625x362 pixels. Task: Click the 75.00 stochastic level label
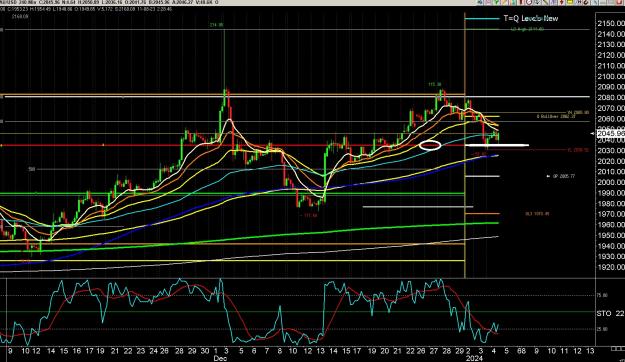click(602, 295)
